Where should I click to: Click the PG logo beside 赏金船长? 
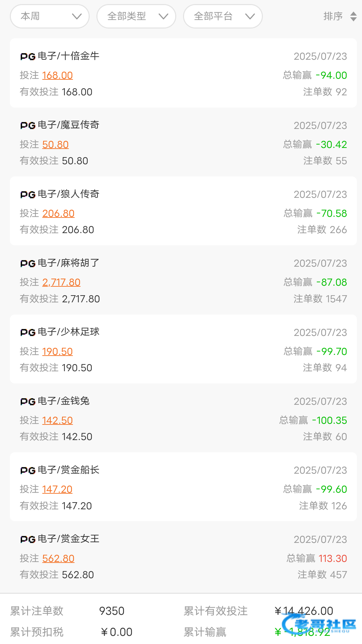pos(28,470)
